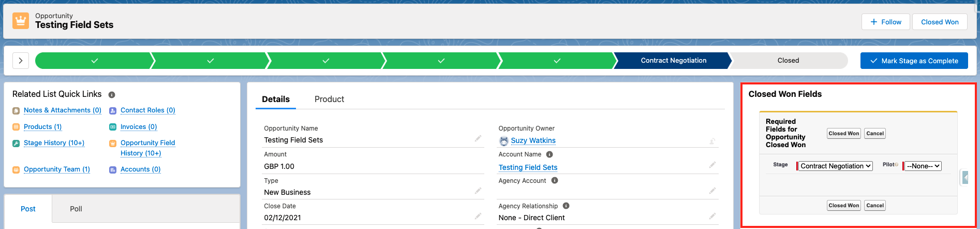This screenshot has height=229, width=980.
Task: Select the Post tab in feed
Action: pyautogui.click(x=28, y=209)
